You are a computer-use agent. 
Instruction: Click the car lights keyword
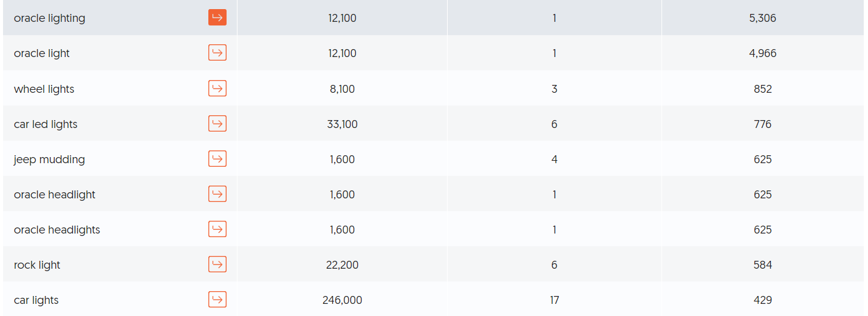[x=36, y=300]
